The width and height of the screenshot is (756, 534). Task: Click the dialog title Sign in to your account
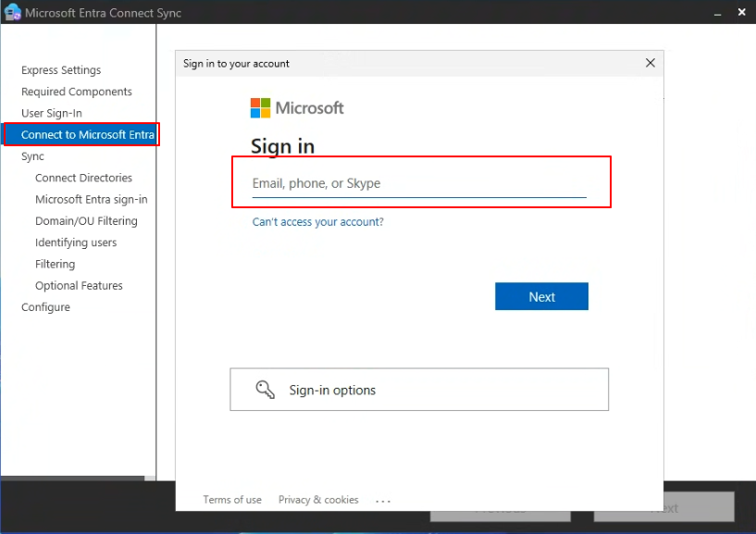[x=236, y=64]
